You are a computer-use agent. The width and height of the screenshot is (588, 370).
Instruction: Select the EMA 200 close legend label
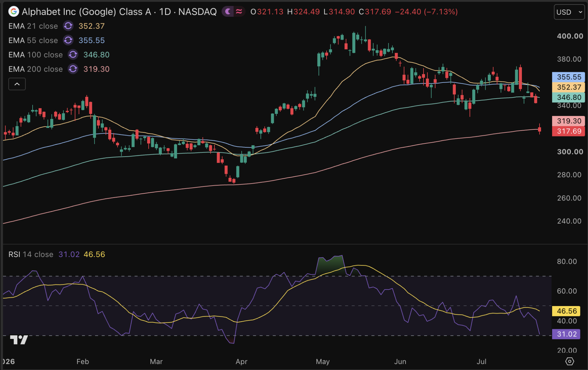[36, 69]
